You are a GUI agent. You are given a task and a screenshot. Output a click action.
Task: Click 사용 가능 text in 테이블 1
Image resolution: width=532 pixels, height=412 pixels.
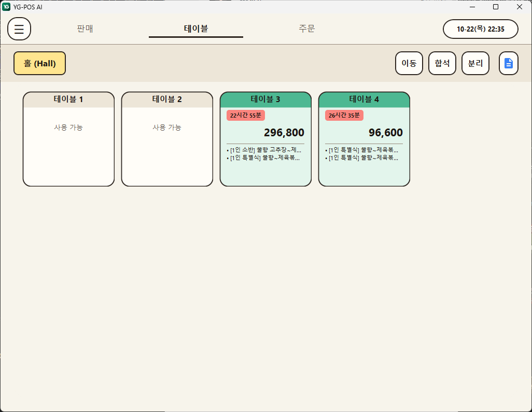pos(68,127)
